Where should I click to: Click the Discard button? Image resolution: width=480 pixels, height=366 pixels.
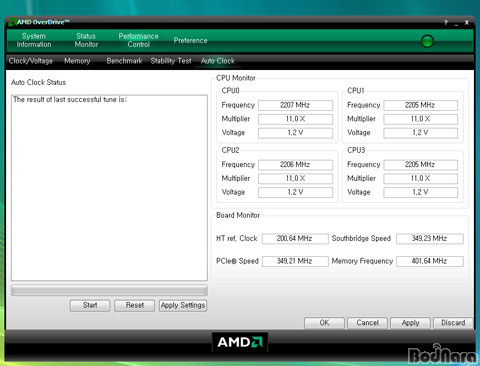click(453, 323)
